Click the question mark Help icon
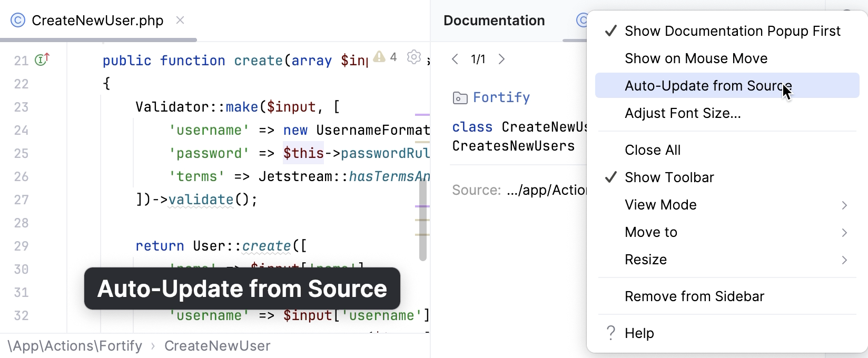868x358 pixels. coord(610,333)
